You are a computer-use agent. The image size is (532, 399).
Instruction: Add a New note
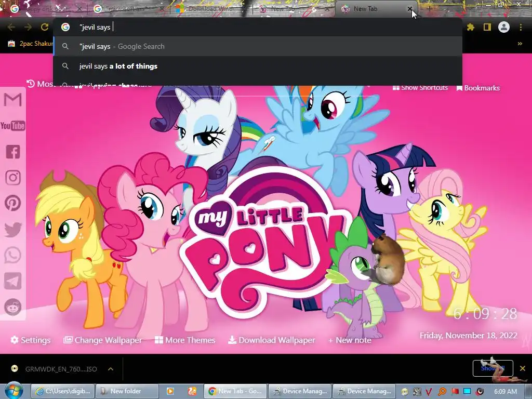pos(350,340)
